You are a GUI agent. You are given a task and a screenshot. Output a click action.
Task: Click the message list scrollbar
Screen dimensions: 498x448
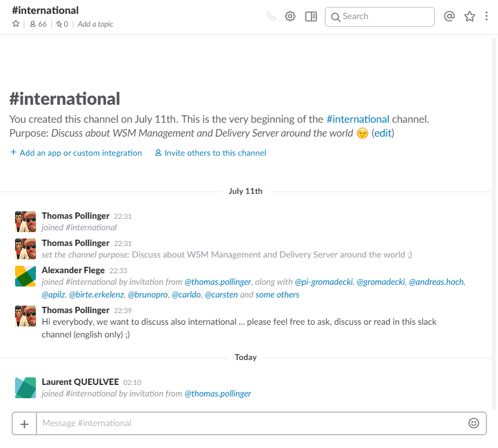pos(494,222)
